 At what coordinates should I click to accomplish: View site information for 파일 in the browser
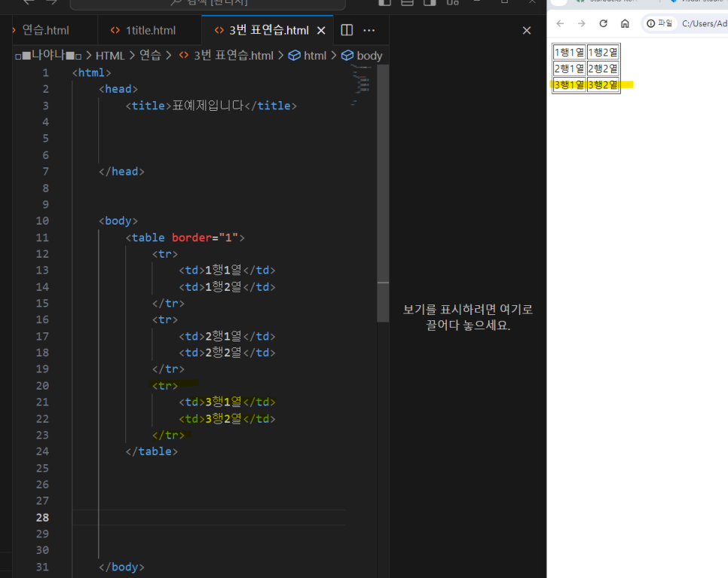(659, 23)
